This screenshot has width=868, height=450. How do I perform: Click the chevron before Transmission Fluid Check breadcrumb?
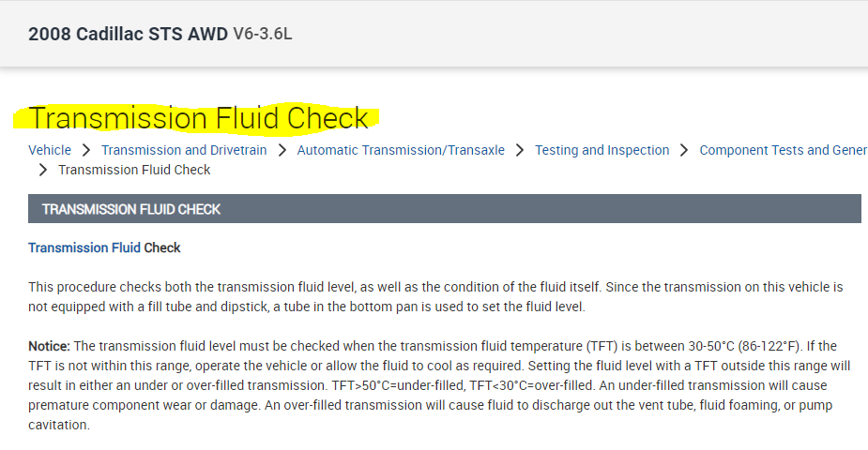pos(43,170)
